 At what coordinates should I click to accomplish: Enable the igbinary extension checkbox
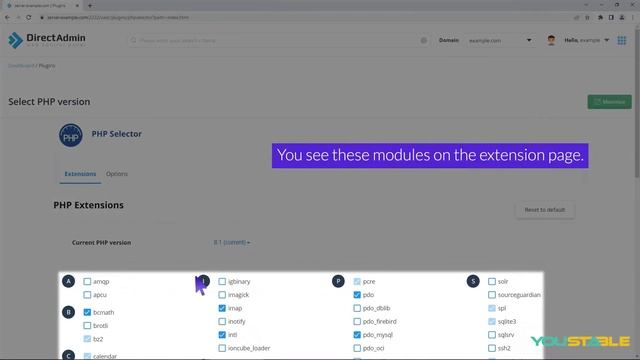(x=222, y=281)
